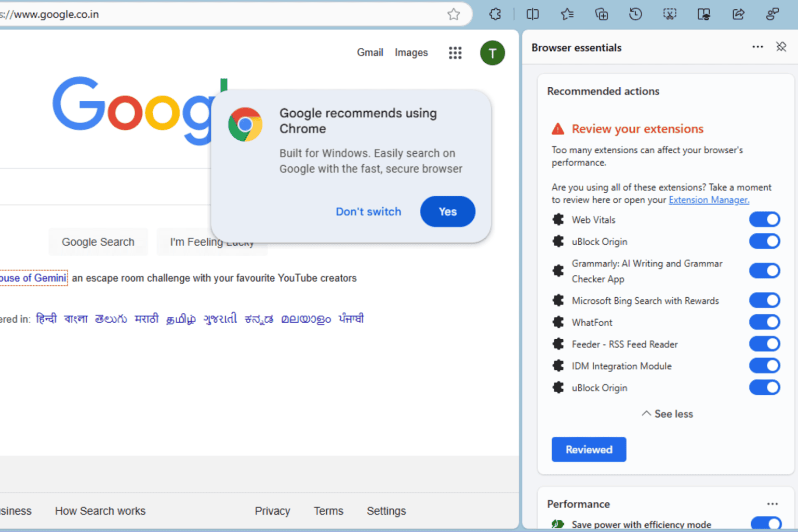Switch Google to বাংলা language
Image resolution: width=798 pixels, height=532 pixels.
coord(76,318)
